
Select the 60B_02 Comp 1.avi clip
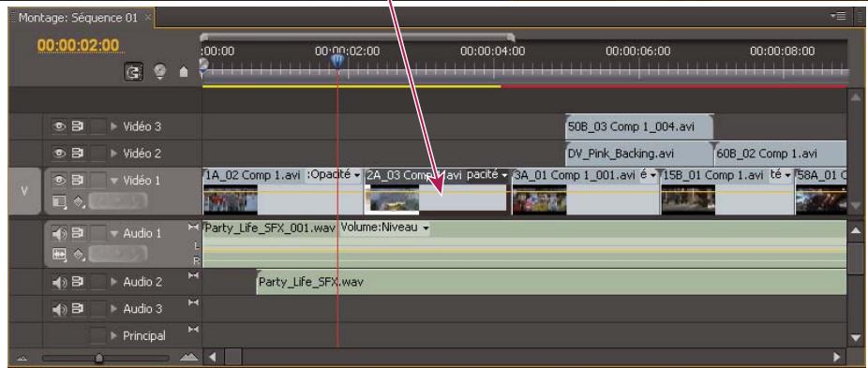(x=781, y=154)
